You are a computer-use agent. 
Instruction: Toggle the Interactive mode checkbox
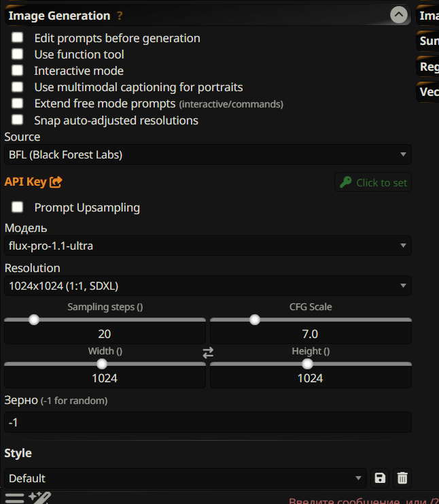coord(18,71)
